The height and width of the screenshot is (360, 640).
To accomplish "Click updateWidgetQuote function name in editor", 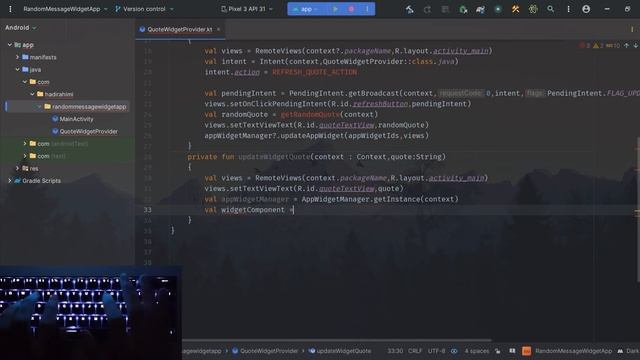I will (x=274, y=157).
